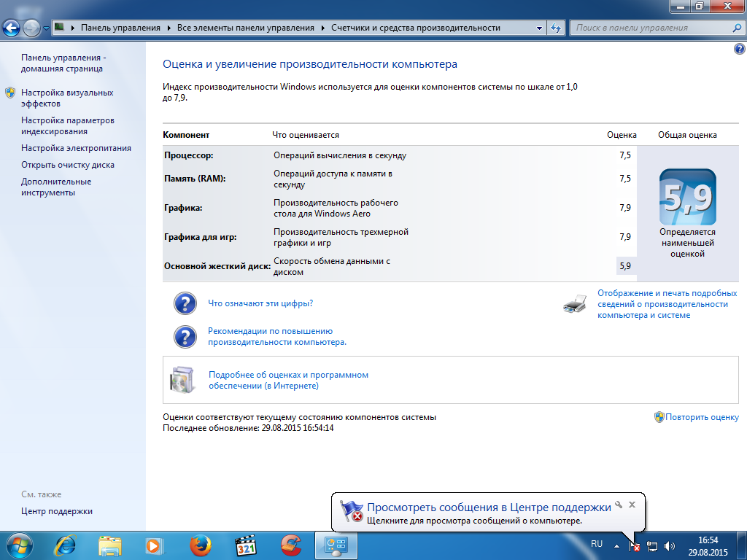Select 'Счетчики и средства производительности' breadcrumb
This screenshot has height=560, width=747.
(x=415, y=28)
